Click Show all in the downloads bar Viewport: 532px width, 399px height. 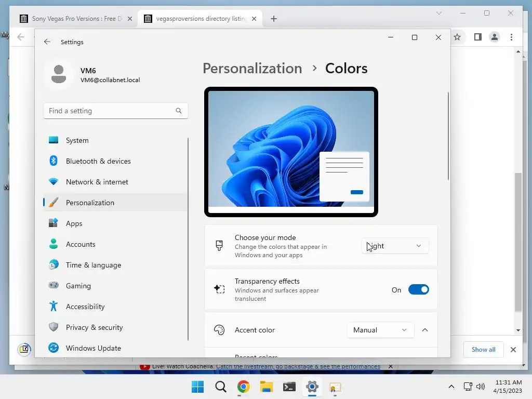(484, 350)
